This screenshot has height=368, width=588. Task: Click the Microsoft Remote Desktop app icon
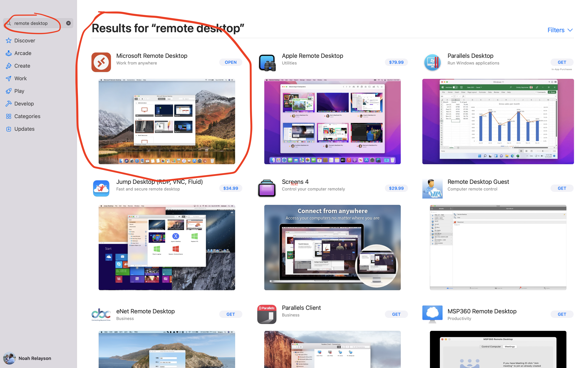coord(101,62)
